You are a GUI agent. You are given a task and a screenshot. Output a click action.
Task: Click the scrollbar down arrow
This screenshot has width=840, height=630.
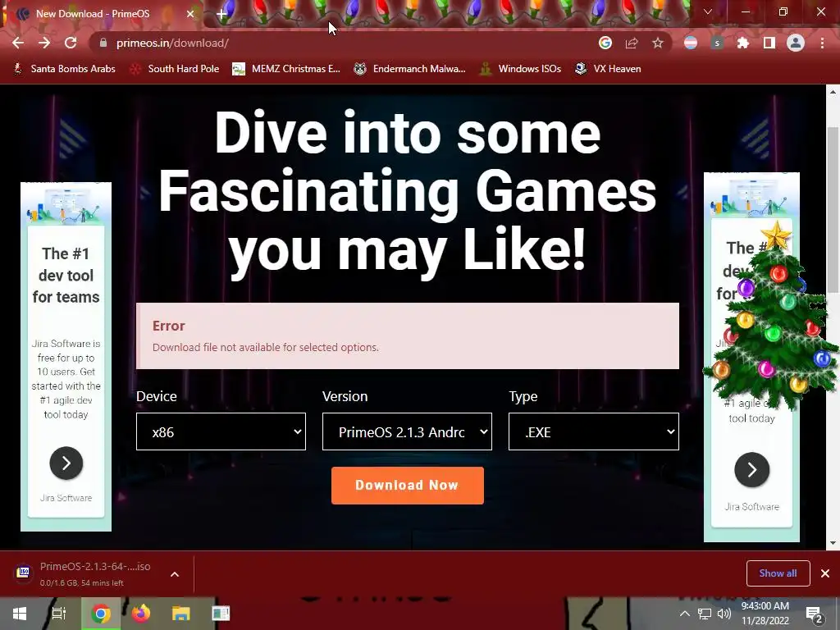(833, 543)
